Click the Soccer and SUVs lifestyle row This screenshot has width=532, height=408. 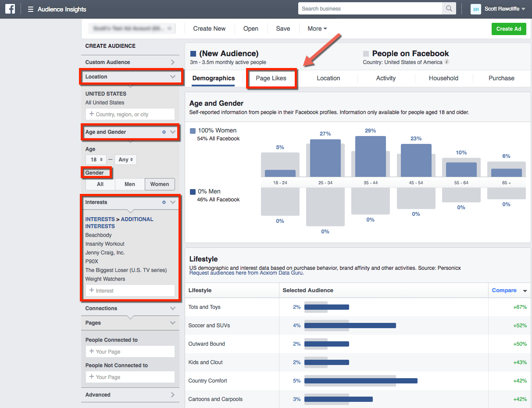358,326
